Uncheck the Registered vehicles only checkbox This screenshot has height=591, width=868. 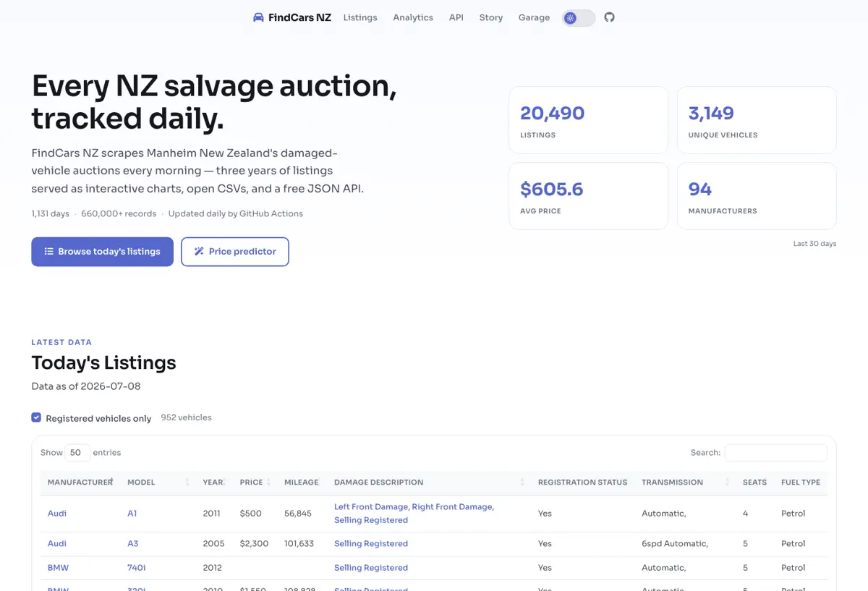click(x=36, y=417)
